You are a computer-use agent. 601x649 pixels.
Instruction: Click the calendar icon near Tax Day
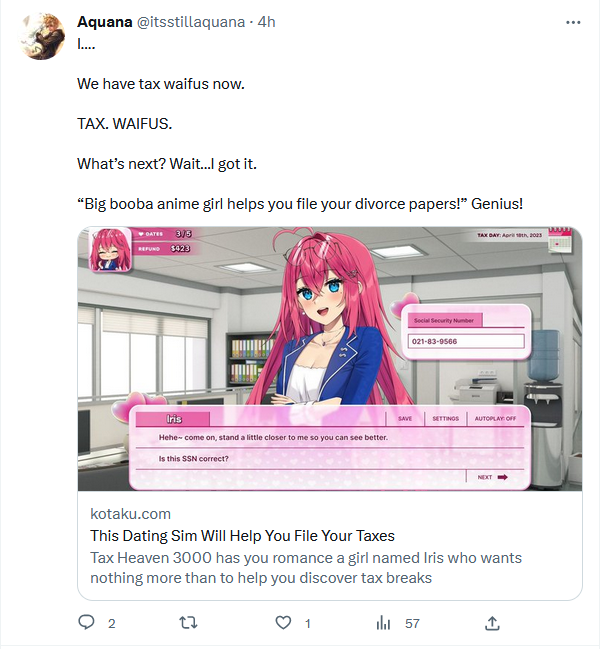560,240
